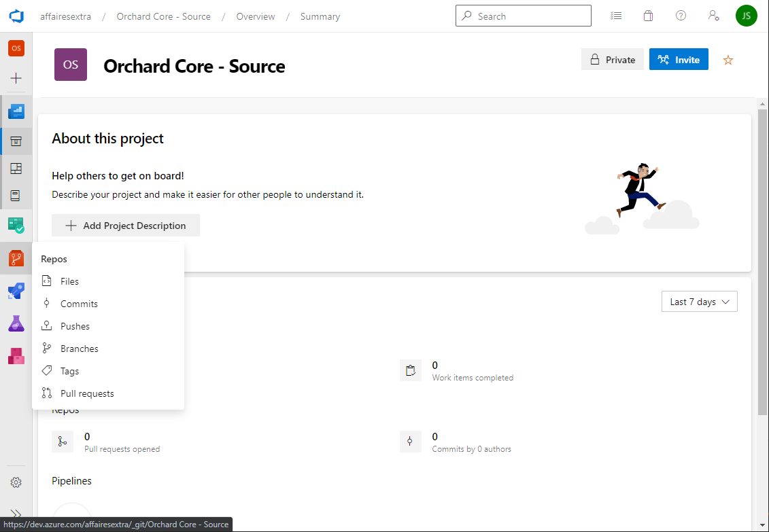The height and width of the screenshot is (532, 769).
Task: Open the Test Plans flask icon
Action: click(x=16, y=323)
